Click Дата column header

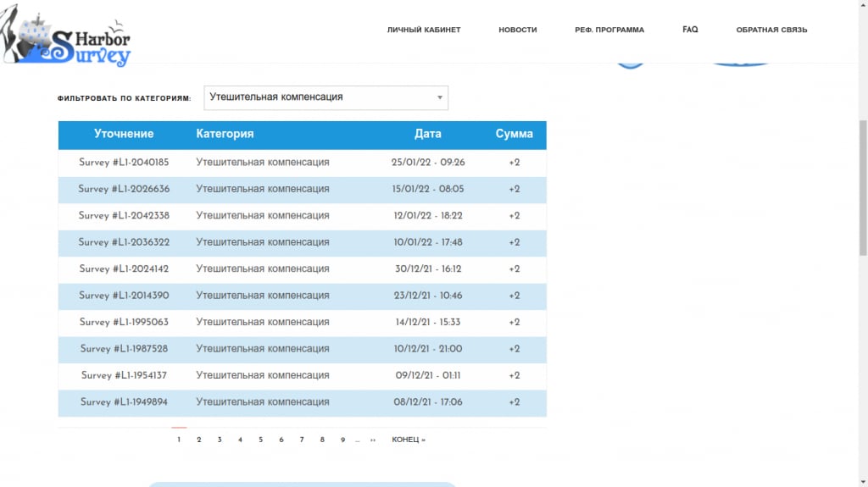pyautogui.click(x=428, y=134)
